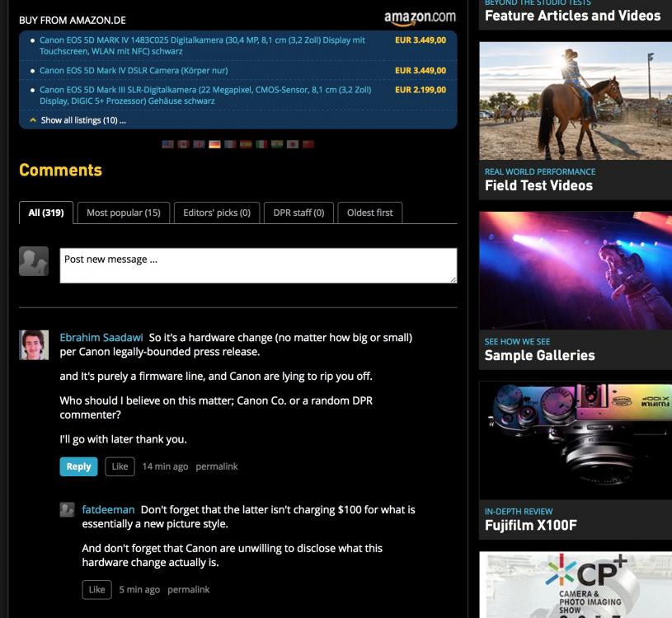Open Ebrahim Saadawi's avatar picture
Screen dimensions: 672x618
(x=34, y=344)
